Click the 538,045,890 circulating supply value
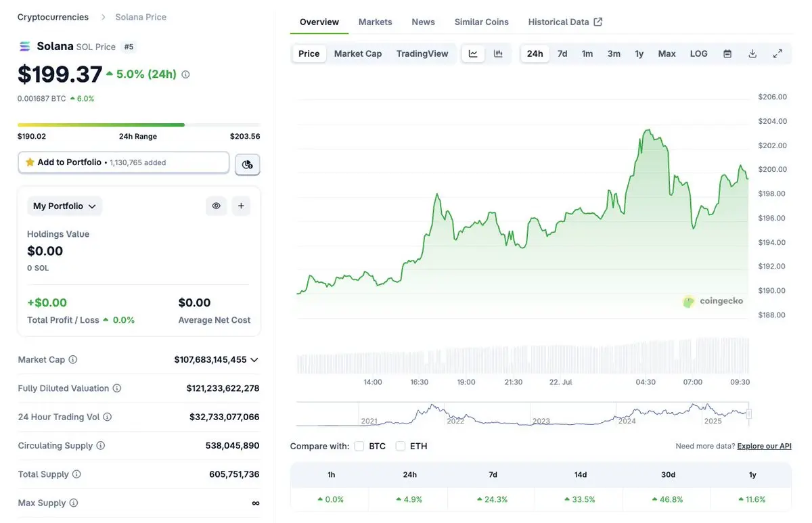 233,446
